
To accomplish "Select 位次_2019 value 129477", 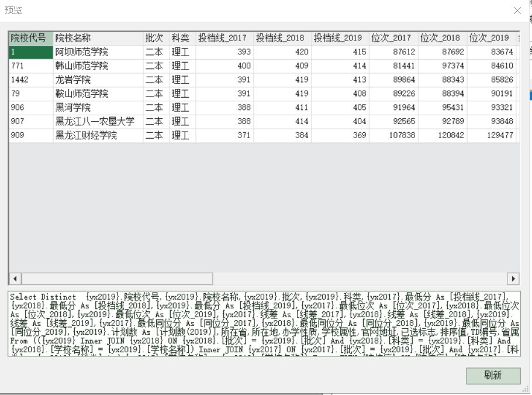I will (491, 136).
